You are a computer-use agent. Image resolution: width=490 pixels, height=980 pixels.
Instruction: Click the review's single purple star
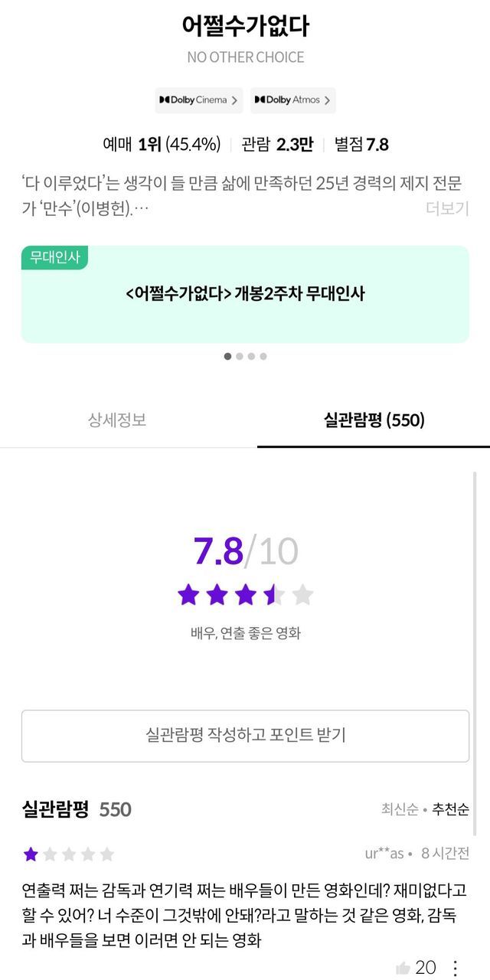31,854
